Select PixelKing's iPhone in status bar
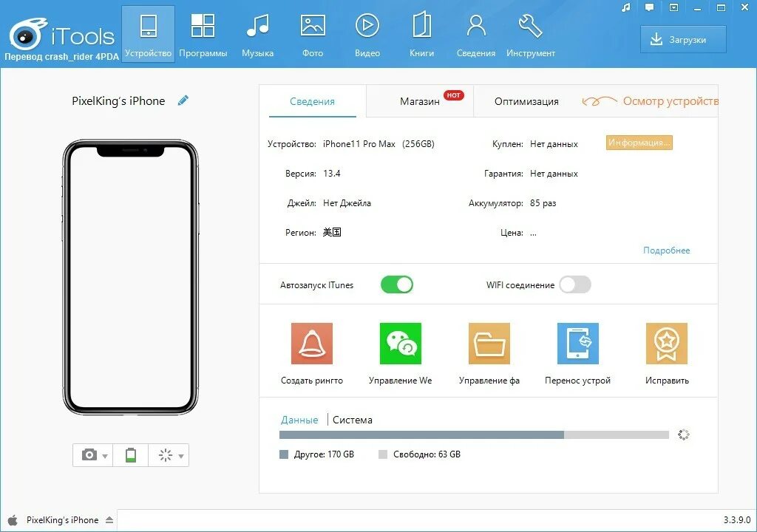Viewport: 757px width, 532px height. pos(62,520)
